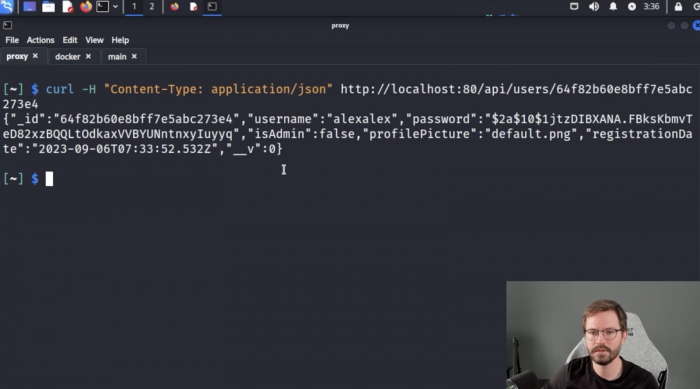Launch Firefox from the panel launcher

pos(86,7)
